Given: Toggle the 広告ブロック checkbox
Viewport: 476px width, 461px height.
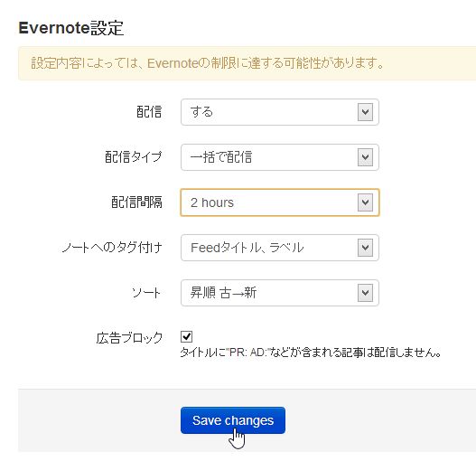Looking at the screenshot, I should 186,336.
